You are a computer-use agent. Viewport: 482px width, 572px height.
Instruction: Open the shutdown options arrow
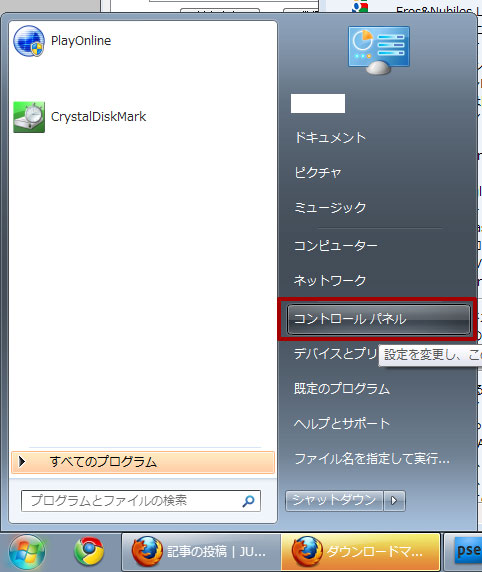[394, 500]
